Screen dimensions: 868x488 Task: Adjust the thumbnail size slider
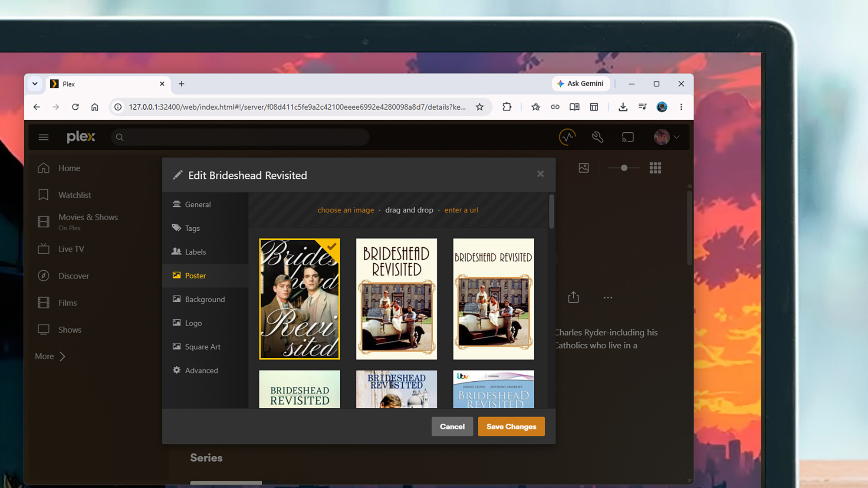coord(624,168)
